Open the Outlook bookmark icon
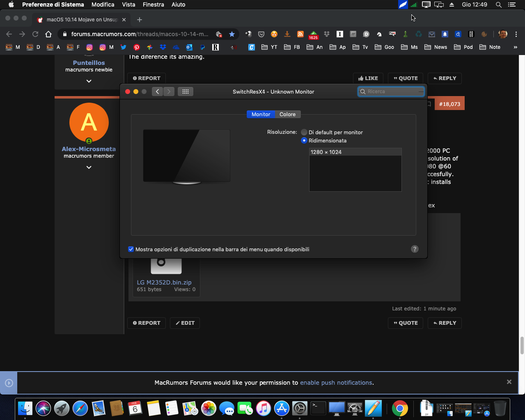 pyautogui.click(x=189, y=47)
